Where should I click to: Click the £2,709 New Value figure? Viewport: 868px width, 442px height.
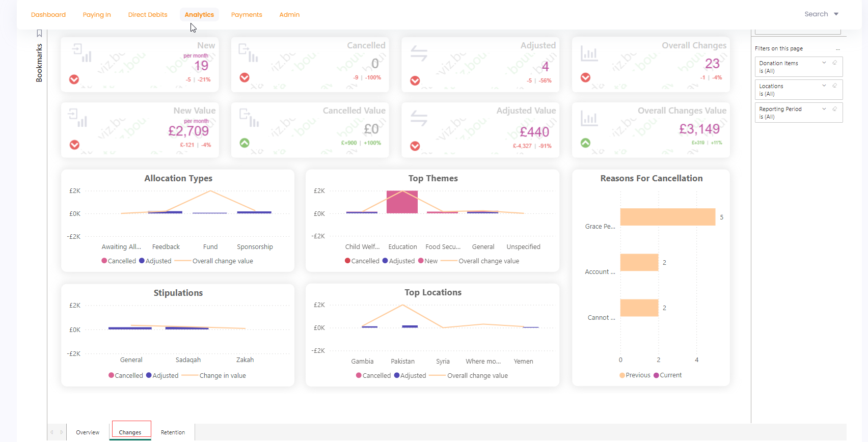[188, 131]
